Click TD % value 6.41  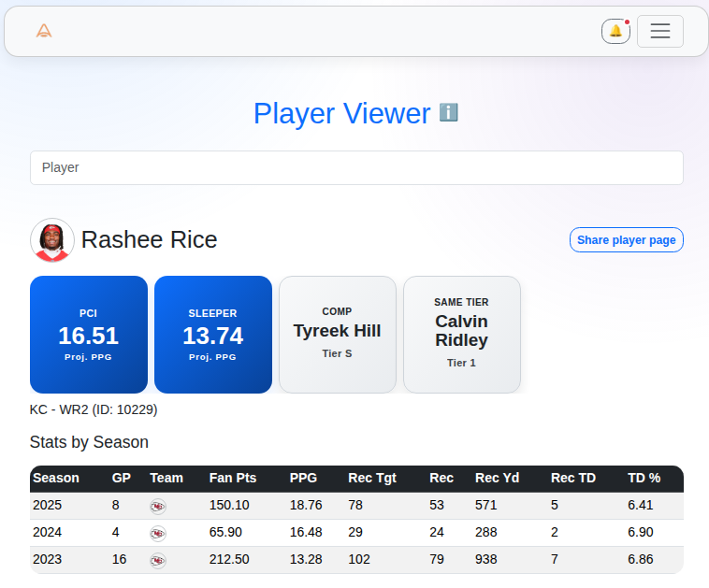(x=641, y=505)
